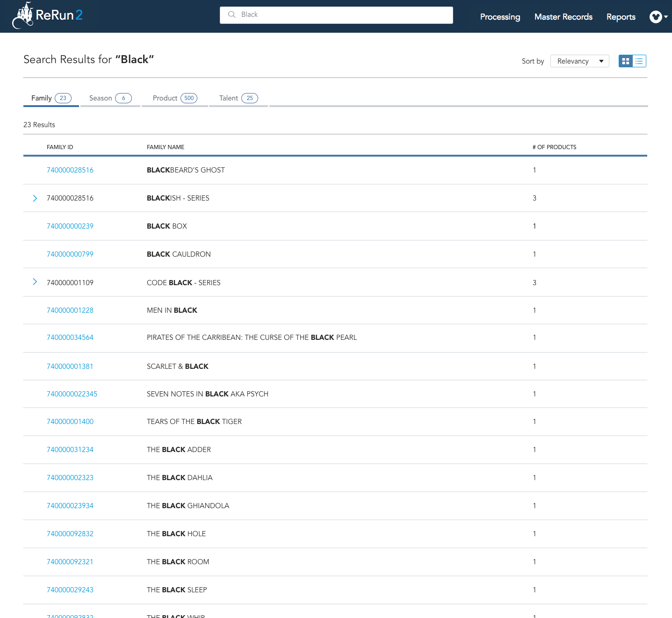Image resolution: width=672 pixels, height=618 pixels.
Task: Click the SCARLET & BLACK family name
Action: point(178,366)
